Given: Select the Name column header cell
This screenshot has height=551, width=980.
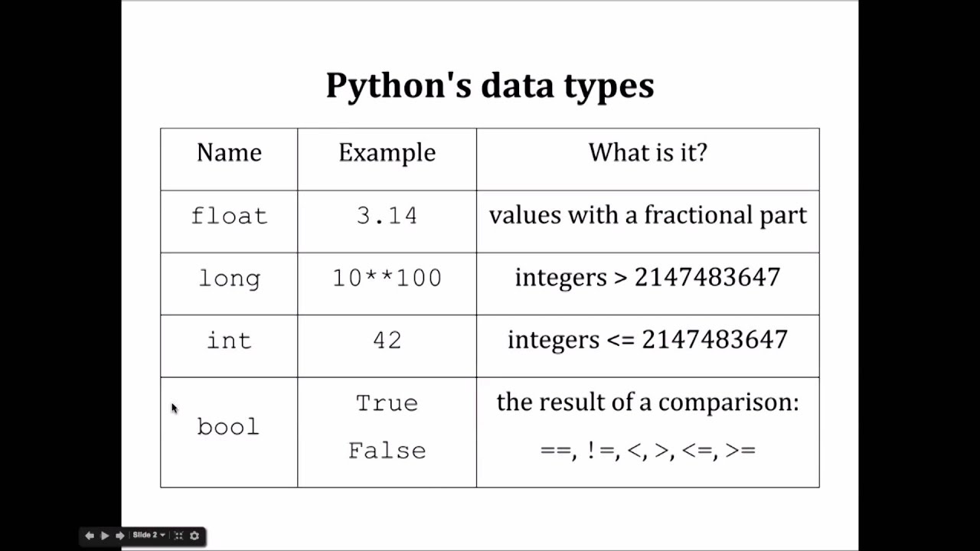Looking at the screenshot, I should pos(229,159).
